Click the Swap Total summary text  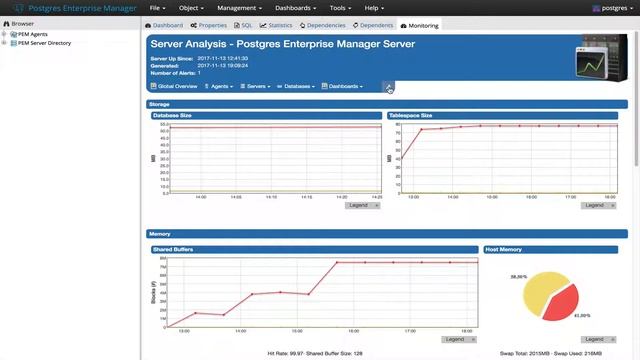coord(551,353)
